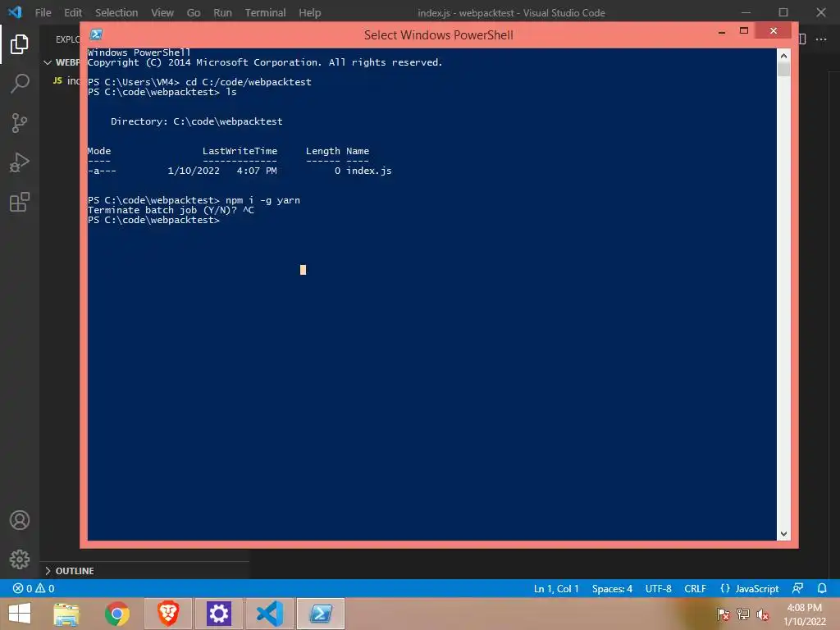Click Ln 1, Col 1 in status bar

[x=556, y=588]
